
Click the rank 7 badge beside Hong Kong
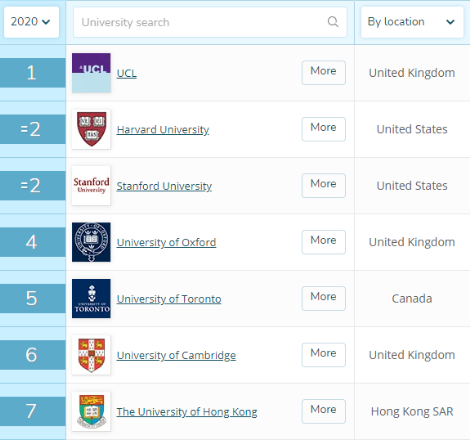(x=32, y=411)
